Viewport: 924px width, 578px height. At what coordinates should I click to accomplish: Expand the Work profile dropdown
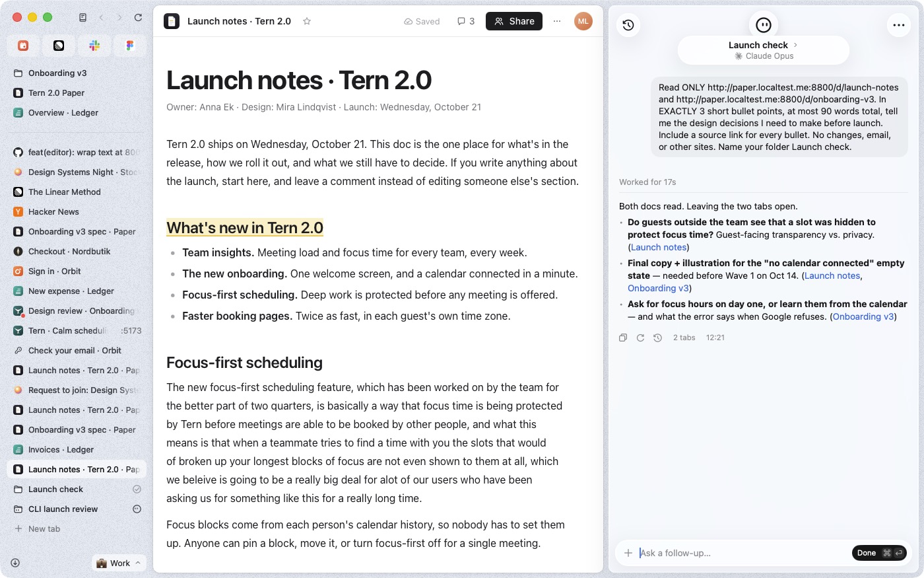point(119,563)
